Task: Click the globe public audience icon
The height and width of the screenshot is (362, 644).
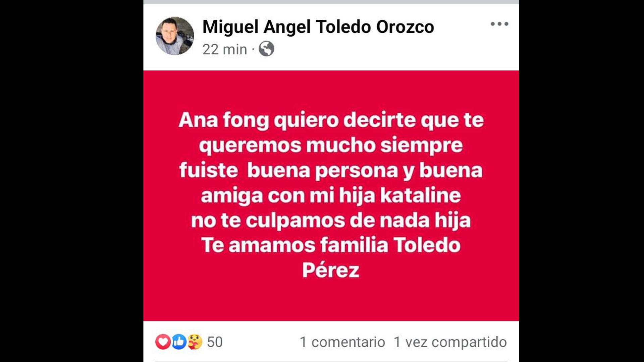Action: point(266,49)
